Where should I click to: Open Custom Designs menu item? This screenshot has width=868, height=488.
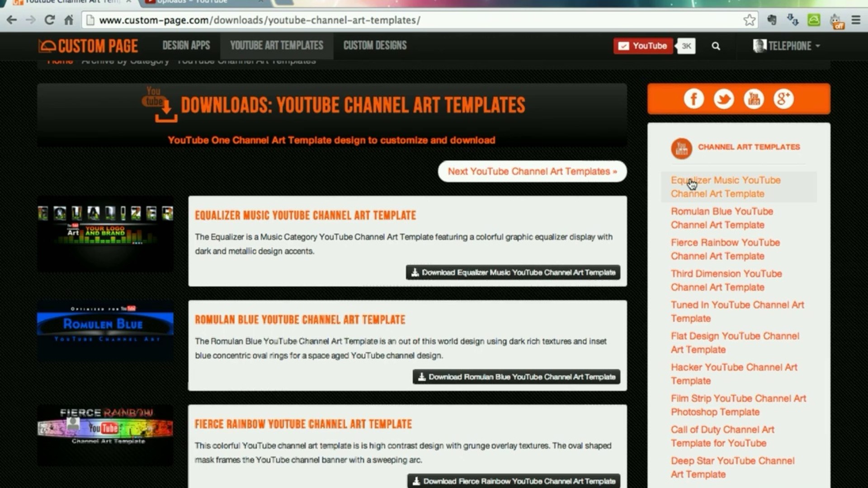(x=375, y=46)
